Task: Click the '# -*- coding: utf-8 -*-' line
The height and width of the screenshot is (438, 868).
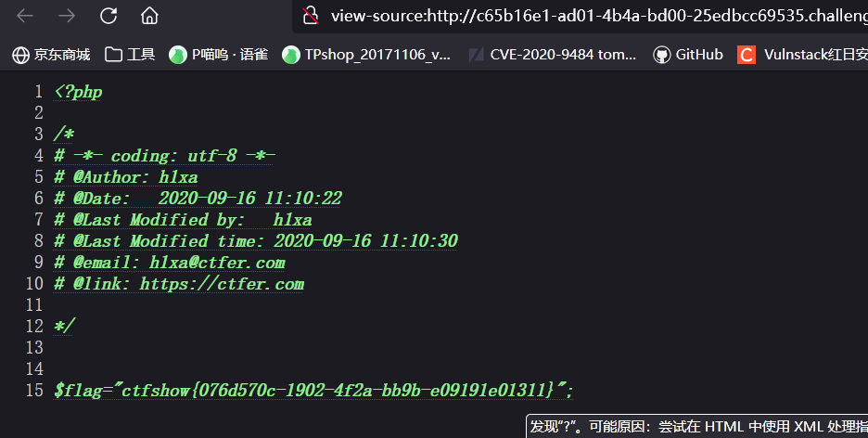Action: pyautogui.click(x=164, y=156)
